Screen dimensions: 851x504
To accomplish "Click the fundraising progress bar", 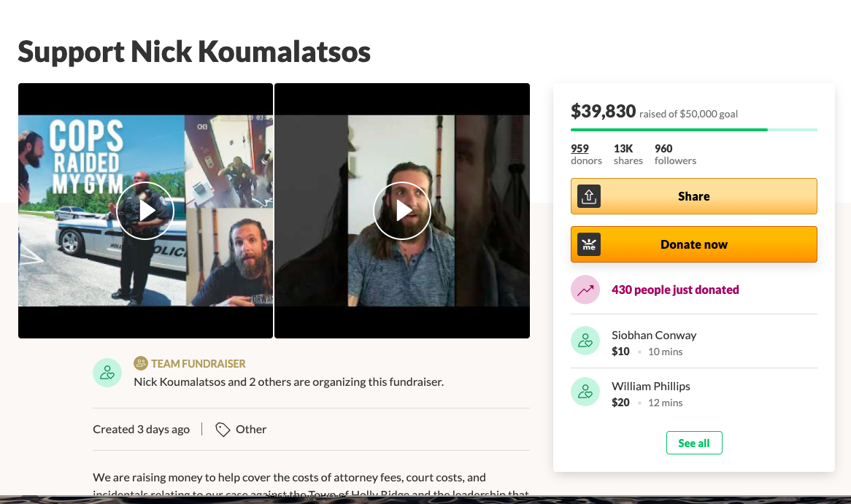I will pyautogui.click(x=693, y=130).
